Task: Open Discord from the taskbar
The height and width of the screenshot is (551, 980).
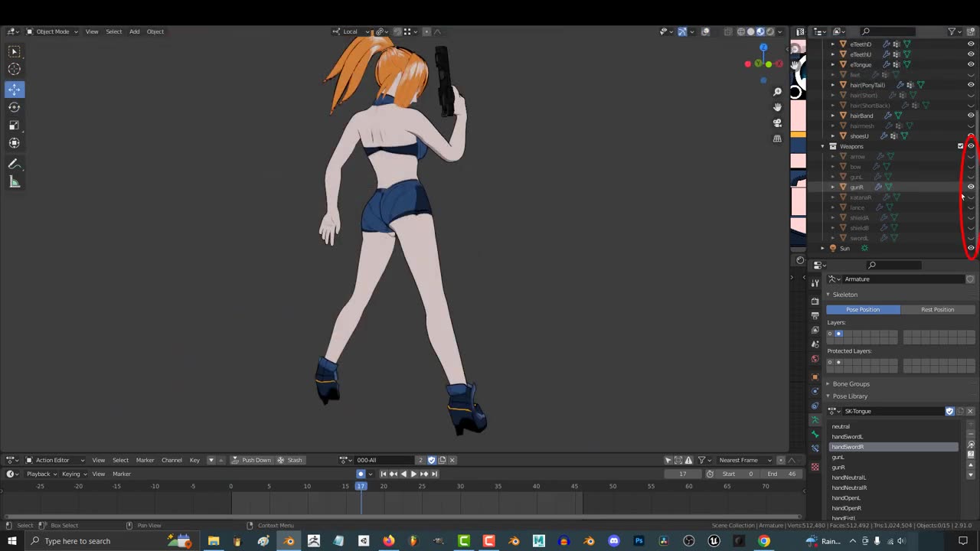Action: (x=613, y=541)
